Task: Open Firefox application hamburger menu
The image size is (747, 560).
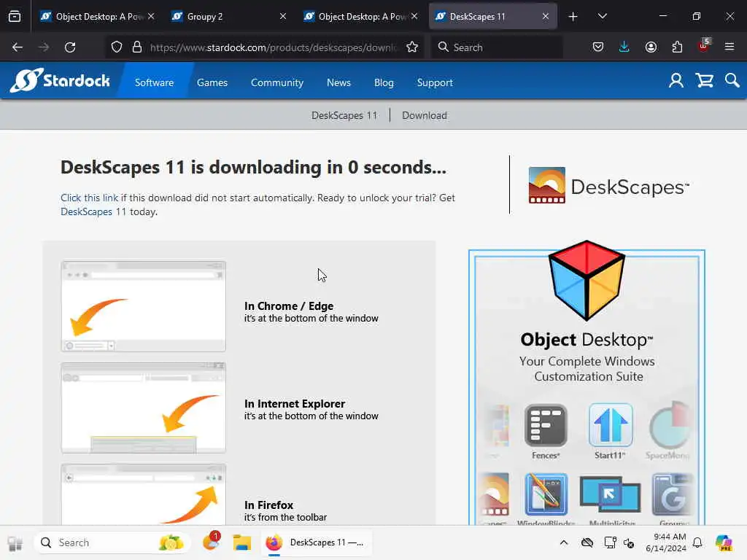Action: [x=729, y=47]
